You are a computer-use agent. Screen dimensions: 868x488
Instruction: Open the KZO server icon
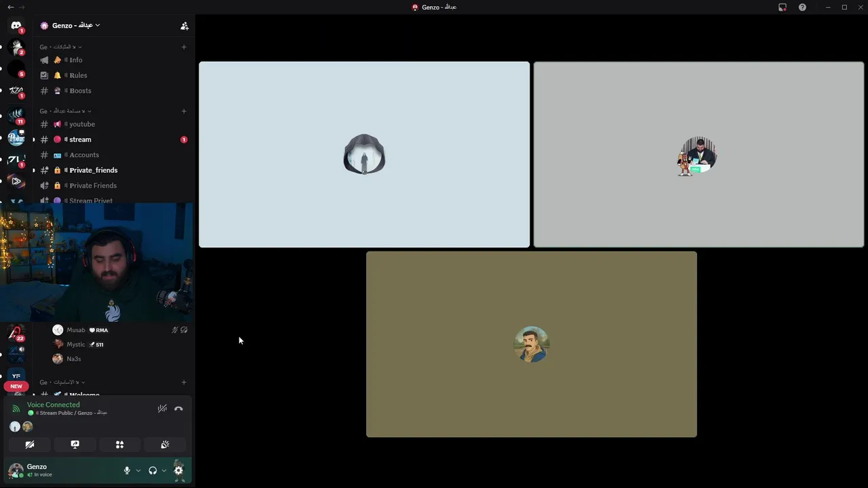[x=16, y=90]
